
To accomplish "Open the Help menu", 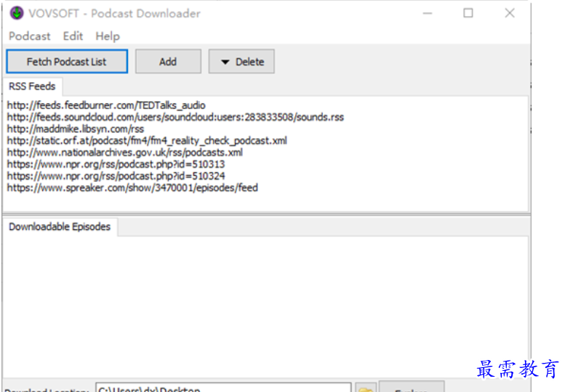I will coord(108,36).
